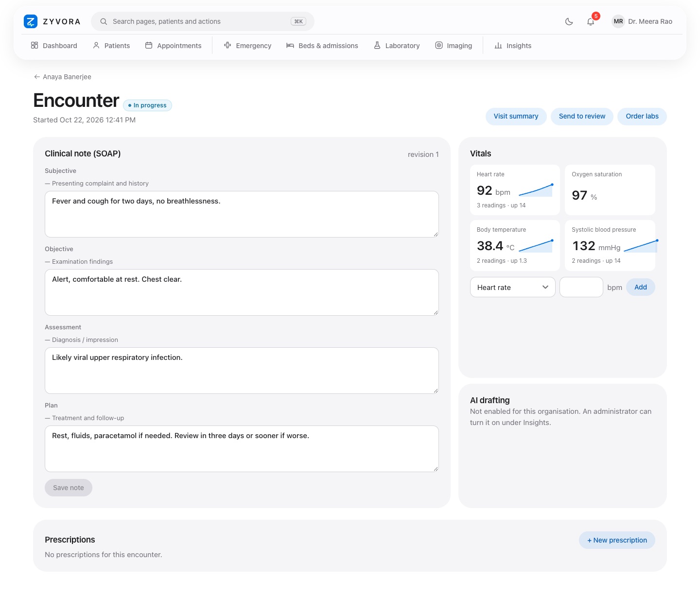The image size is (700, 595).
Task: Click into the Objective findings text box
Action: tap(242, 292)
